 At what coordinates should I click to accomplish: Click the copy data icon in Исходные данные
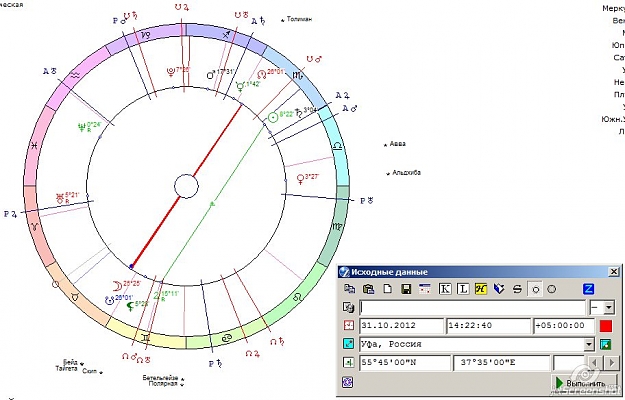pos(350,289)
